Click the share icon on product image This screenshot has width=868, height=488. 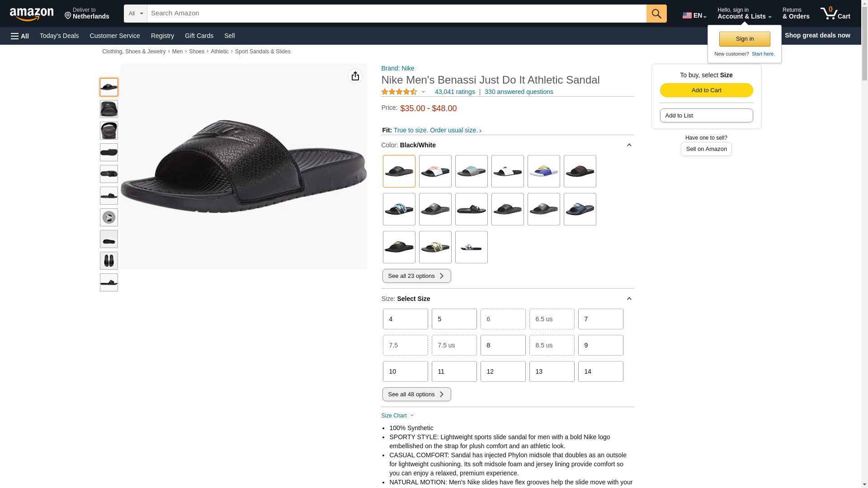point(355,76)
